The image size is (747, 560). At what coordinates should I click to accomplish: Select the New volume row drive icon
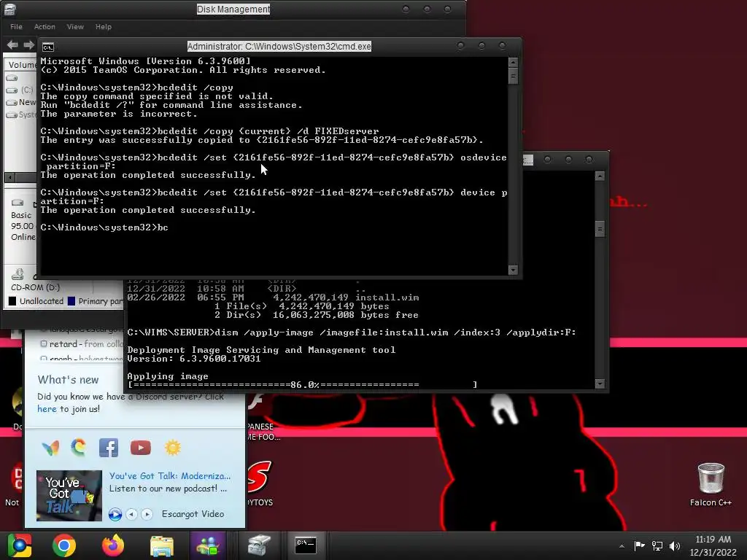(12, 102)
